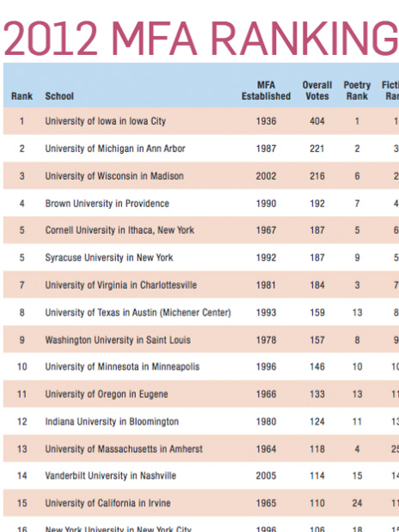Image resolution: width=399 pixels, height=532 pixels.
Task: Click the established year 1993
Action: (x=266, y=313)
